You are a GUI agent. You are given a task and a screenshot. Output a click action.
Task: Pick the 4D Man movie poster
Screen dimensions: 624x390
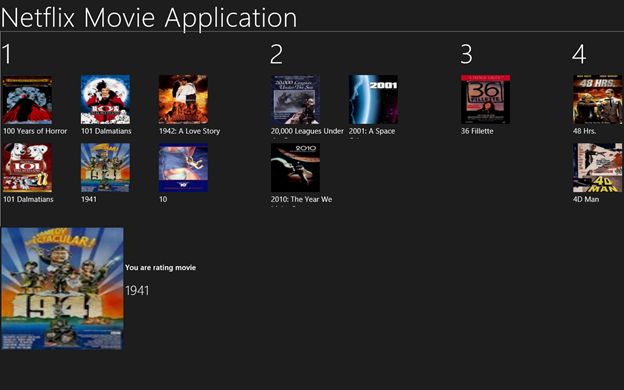pos(598,168)
